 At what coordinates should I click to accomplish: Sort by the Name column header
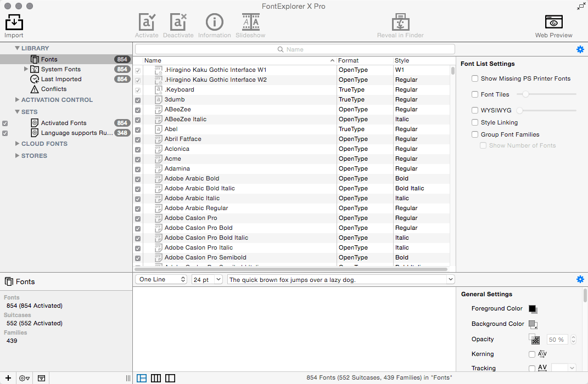coord(239,60)
